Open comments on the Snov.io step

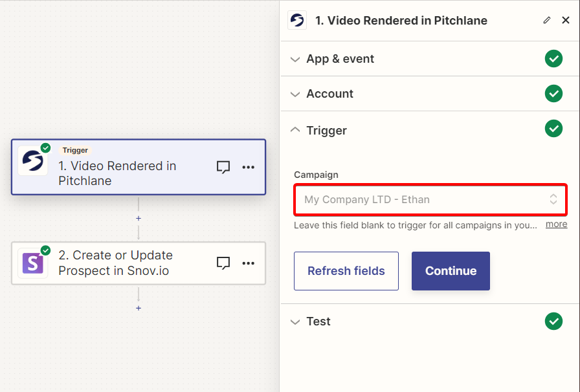pos(223,263)
